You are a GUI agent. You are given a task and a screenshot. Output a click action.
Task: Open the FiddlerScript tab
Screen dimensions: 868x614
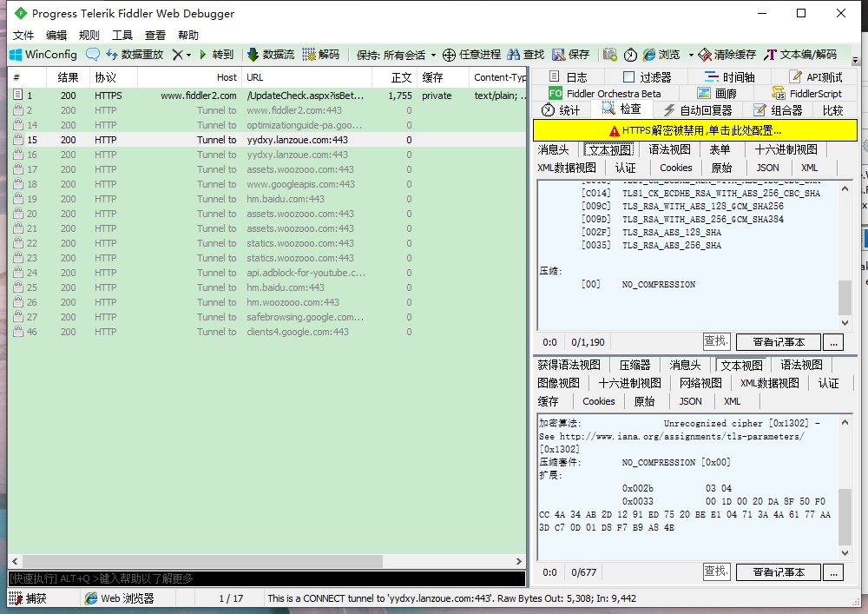806,94
